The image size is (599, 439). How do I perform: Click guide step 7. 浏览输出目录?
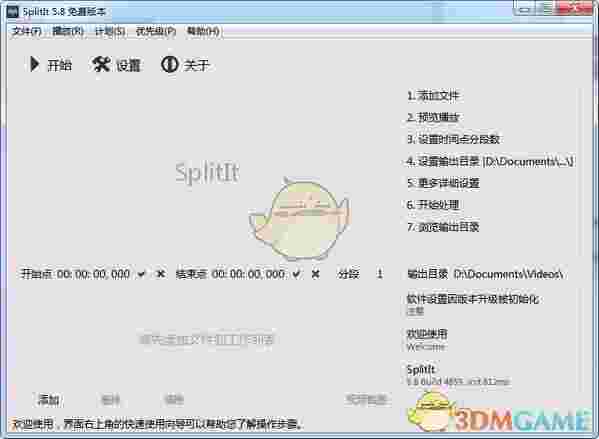pyautogui.click(x=443, y=227)
